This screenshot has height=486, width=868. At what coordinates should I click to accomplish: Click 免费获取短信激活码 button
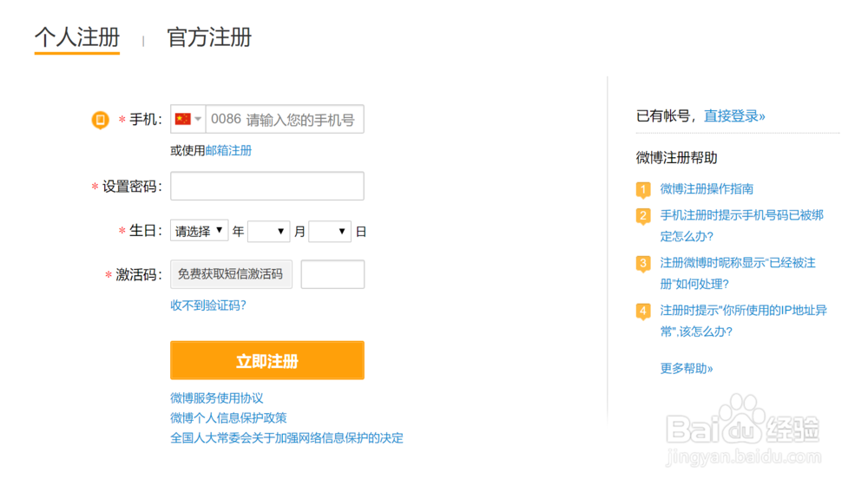231,274
